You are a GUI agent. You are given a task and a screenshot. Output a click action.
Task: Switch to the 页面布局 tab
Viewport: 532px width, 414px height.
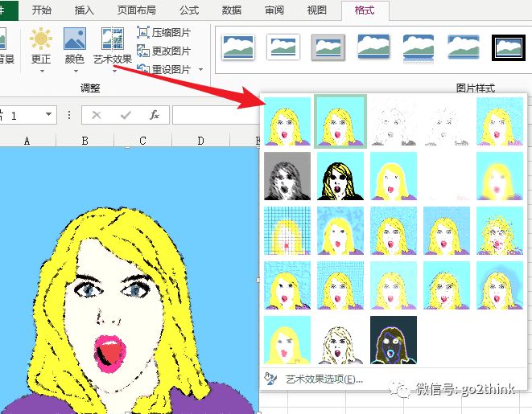[136, 10]
